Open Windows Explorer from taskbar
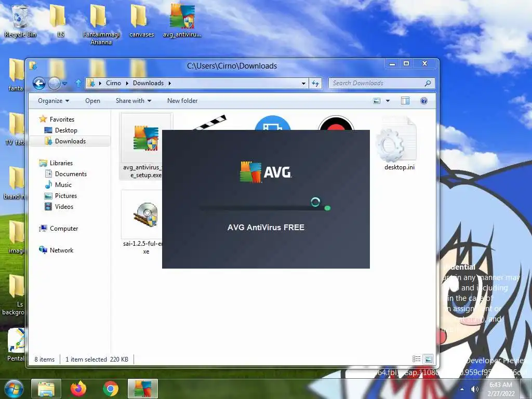 (x=46, y=389)
